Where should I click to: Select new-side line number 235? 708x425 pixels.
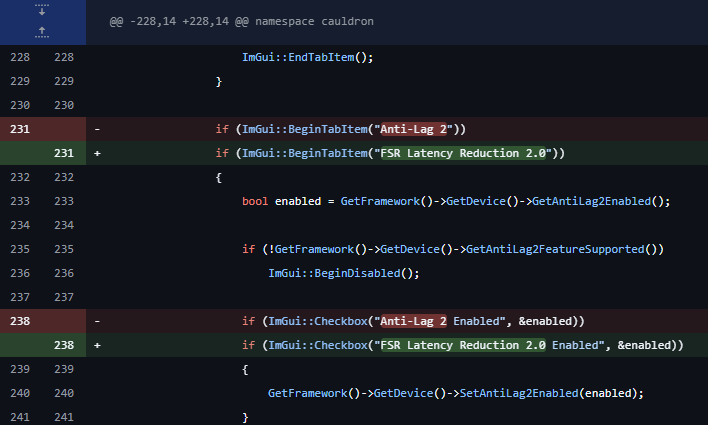click(64, 249)
